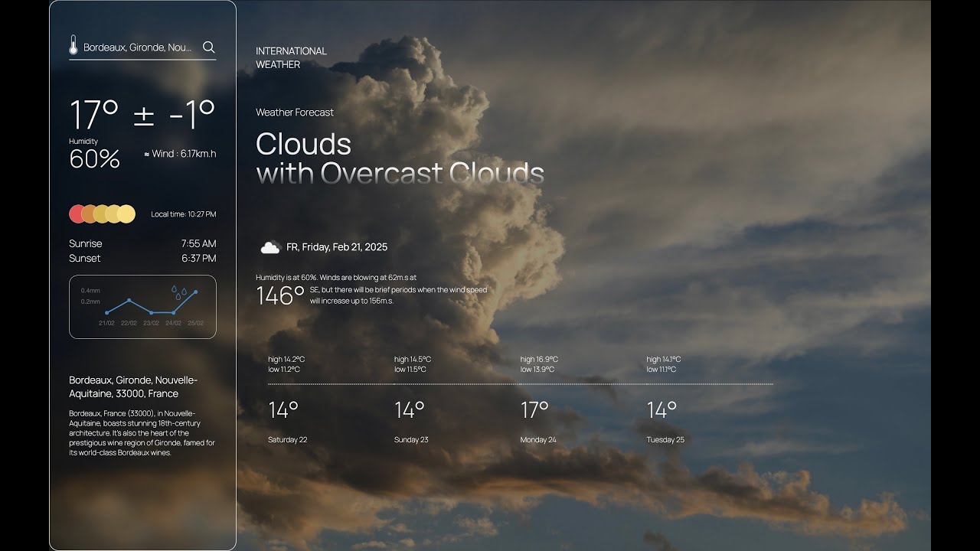
Task: Click the FR, Friday, Feb 21, 2025 date
Action: coord(337,247)
